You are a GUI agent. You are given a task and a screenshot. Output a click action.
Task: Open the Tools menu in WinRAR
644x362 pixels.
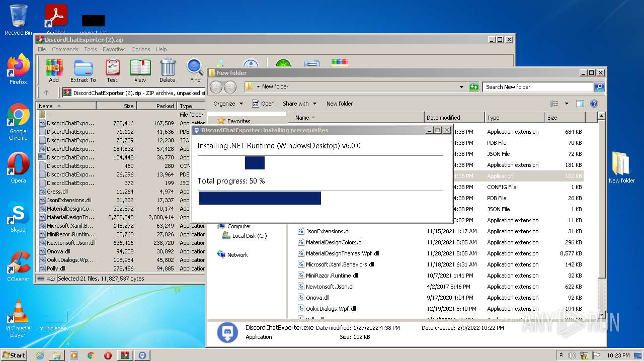(91, 49)
